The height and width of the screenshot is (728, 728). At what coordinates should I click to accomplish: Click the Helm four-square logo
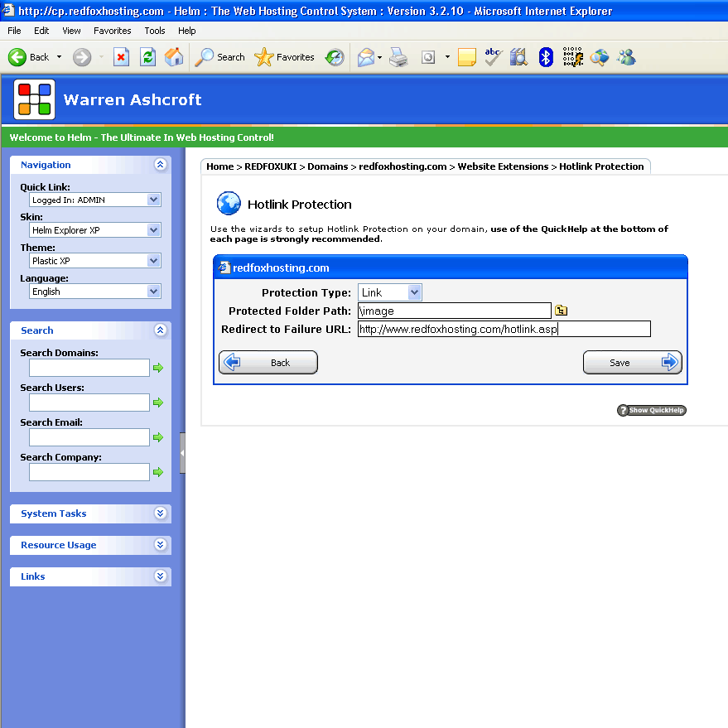coord(34,99)
